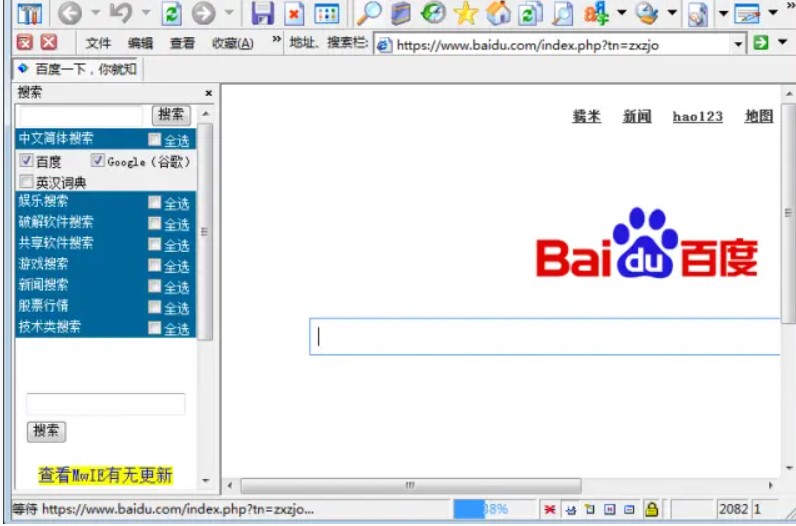Click the leftmost MwIE columns logo icon
Image resolution: width=796 pixels, height=526 pixels.
29,14
